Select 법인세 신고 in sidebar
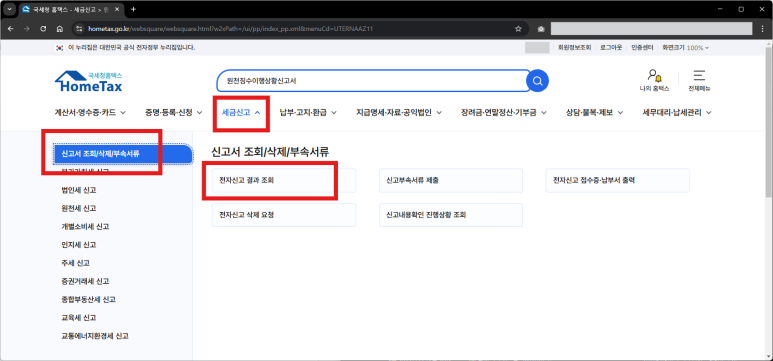Viewport: 773px width, 361px height. point(79,190)
